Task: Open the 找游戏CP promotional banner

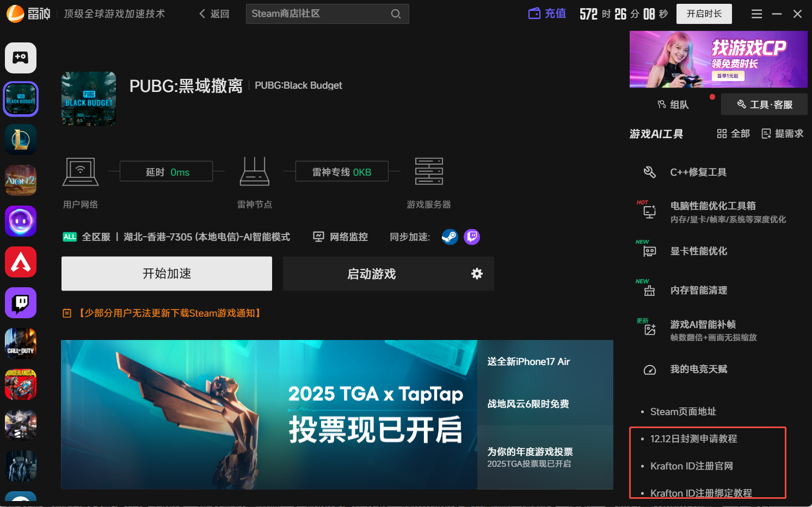Action: click(x=718, y=59)
